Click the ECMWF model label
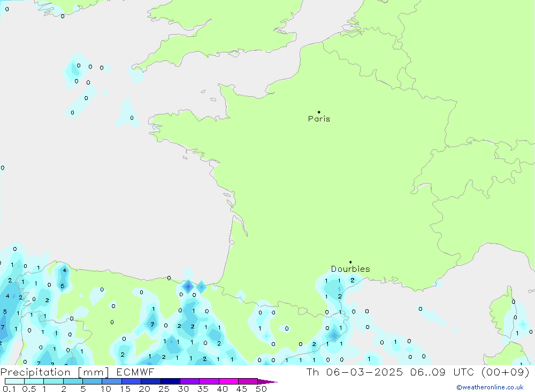Screen dimensions: 535x392 point(135,372)
